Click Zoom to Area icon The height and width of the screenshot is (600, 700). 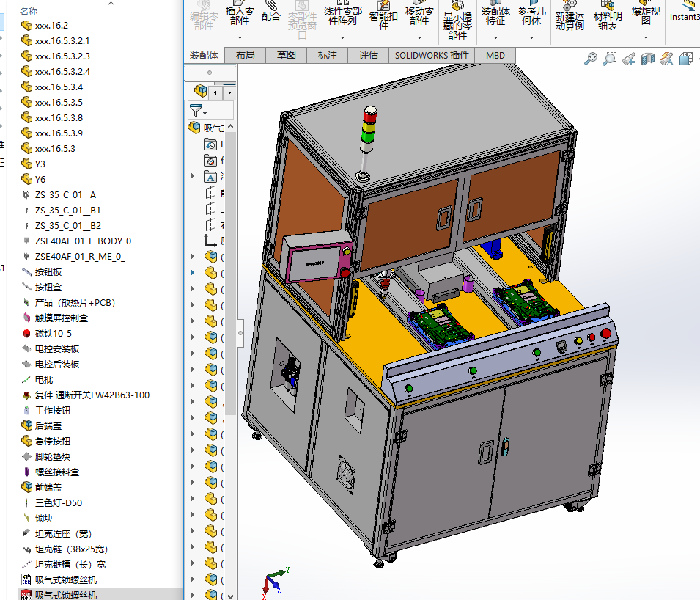coord(609,59)
